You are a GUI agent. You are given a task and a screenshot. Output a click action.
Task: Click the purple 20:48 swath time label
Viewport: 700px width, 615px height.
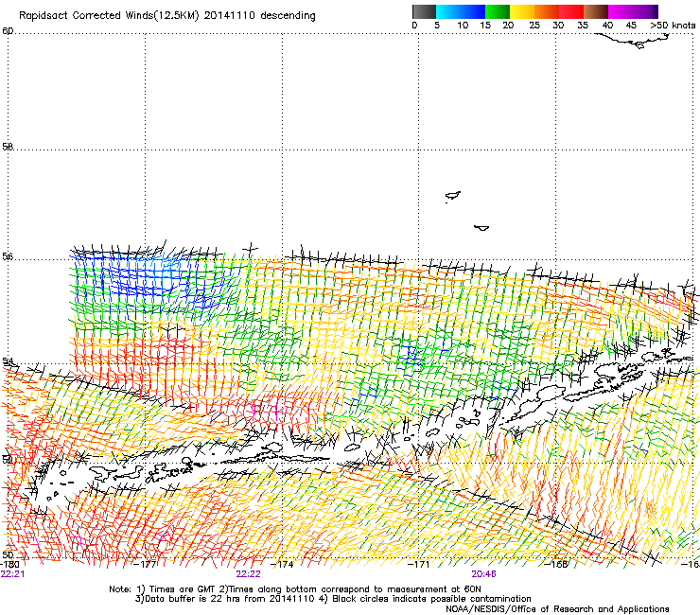click(x=484, y=574)
